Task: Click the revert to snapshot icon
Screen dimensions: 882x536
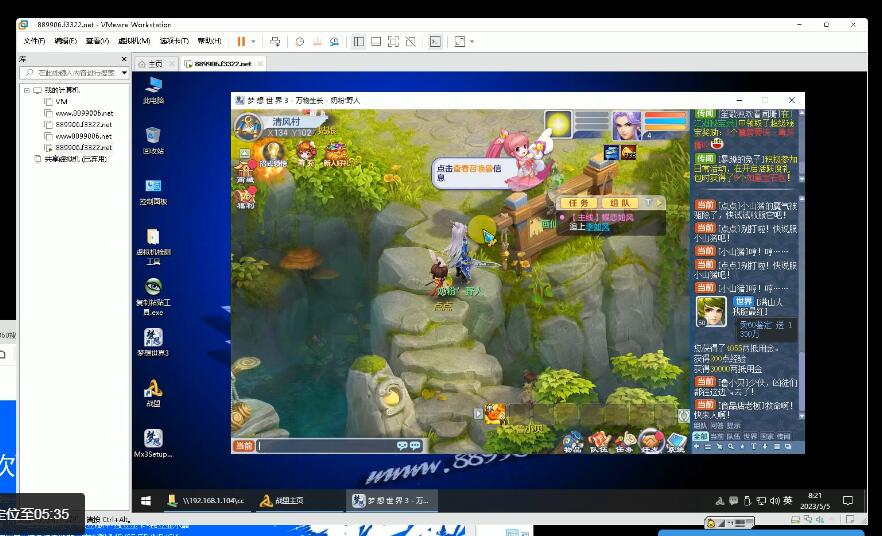Action: [317, 42]
